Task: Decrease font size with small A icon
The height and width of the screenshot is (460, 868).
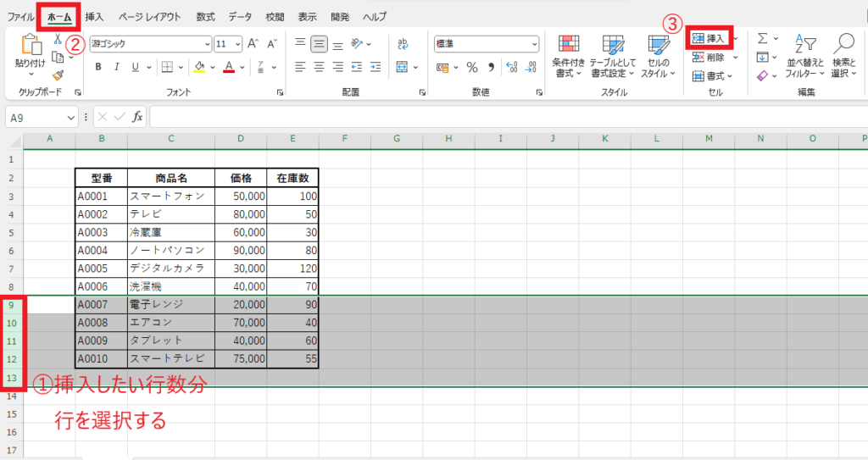Action: click(x=272, y=44)
